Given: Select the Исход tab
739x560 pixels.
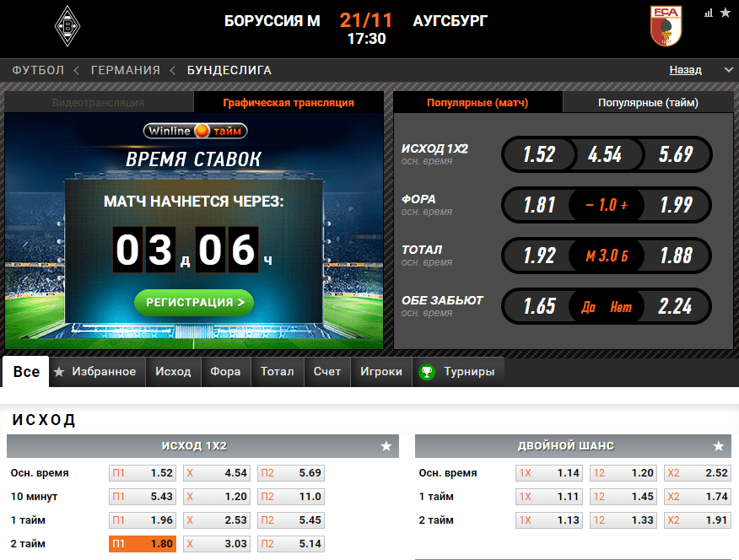Looking at the screenshot, I should coord(174,372).
